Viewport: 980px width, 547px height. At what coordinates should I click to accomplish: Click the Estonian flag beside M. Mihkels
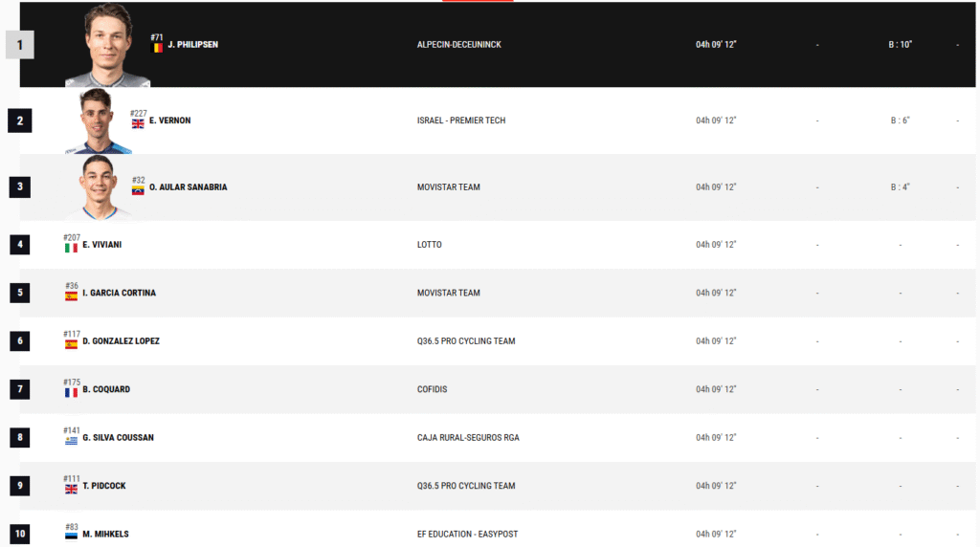[71, 536]
